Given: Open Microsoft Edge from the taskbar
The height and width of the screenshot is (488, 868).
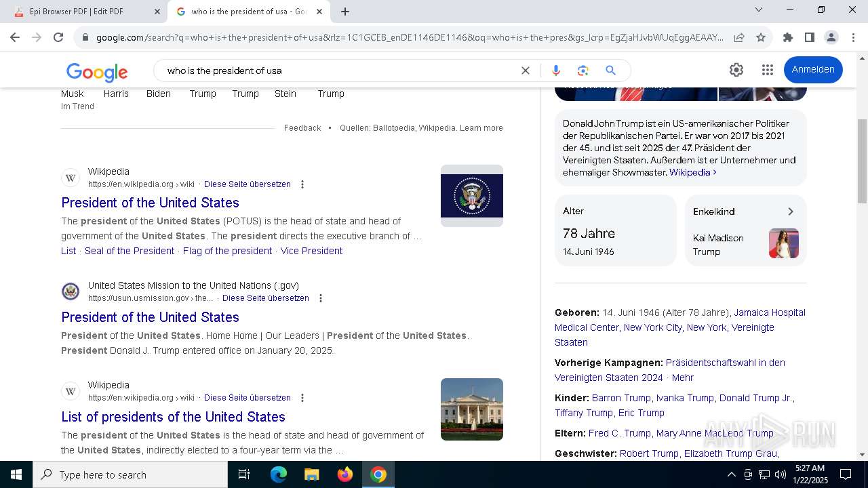Looking at the screenshot, I should [x=279, y=474].
